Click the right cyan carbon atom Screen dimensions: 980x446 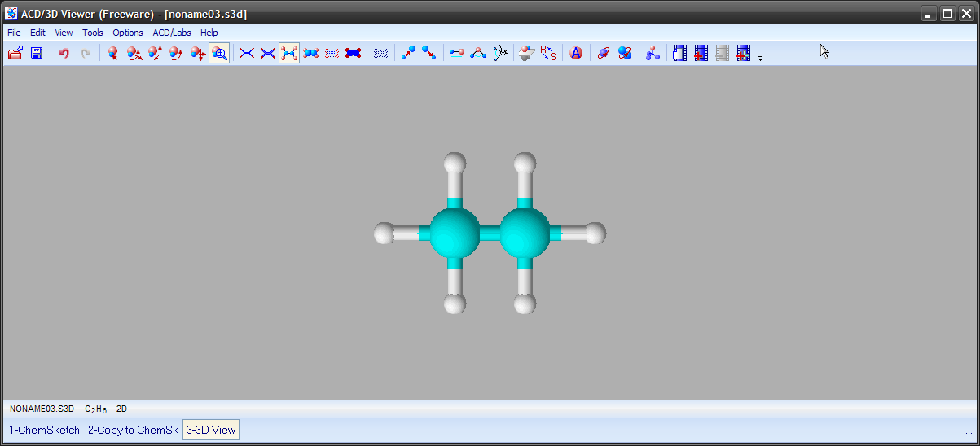(525, 233)
